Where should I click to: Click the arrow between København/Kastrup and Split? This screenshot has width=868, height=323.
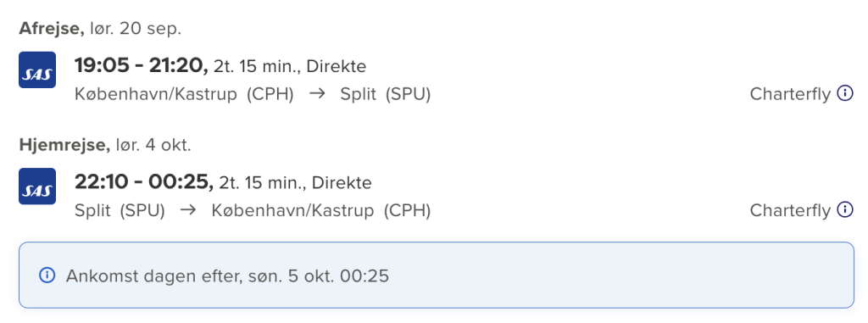point(317,94)
